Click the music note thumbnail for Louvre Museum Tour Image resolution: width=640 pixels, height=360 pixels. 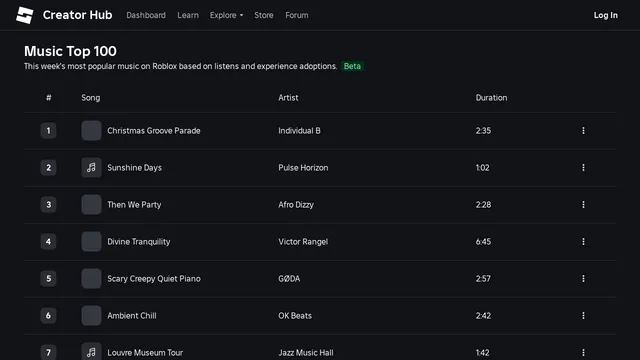point(91,351)
